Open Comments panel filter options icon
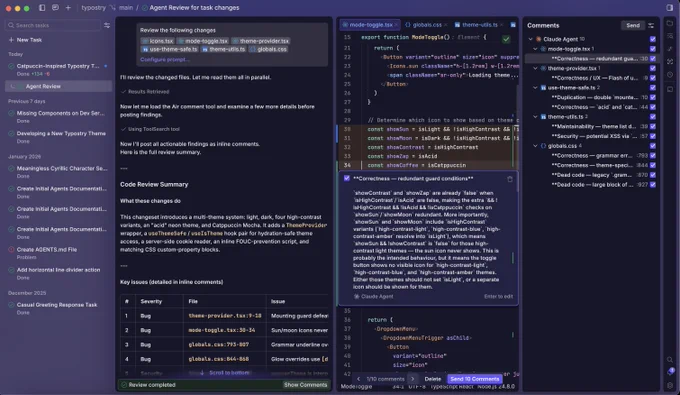This screenshot has height=395, width=680. click(x=651, y=26)
